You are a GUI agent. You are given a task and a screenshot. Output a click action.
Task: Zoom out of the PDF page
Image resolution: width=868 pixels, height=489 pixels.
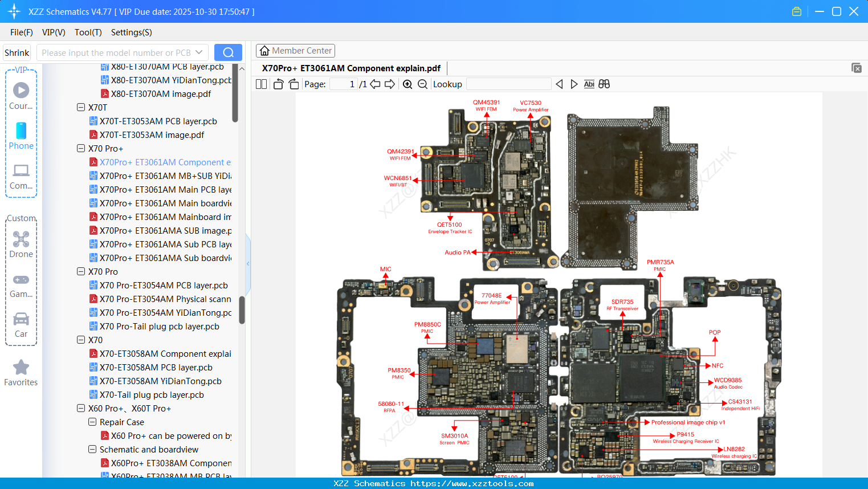pyautogui.click(x=422, y=84)
